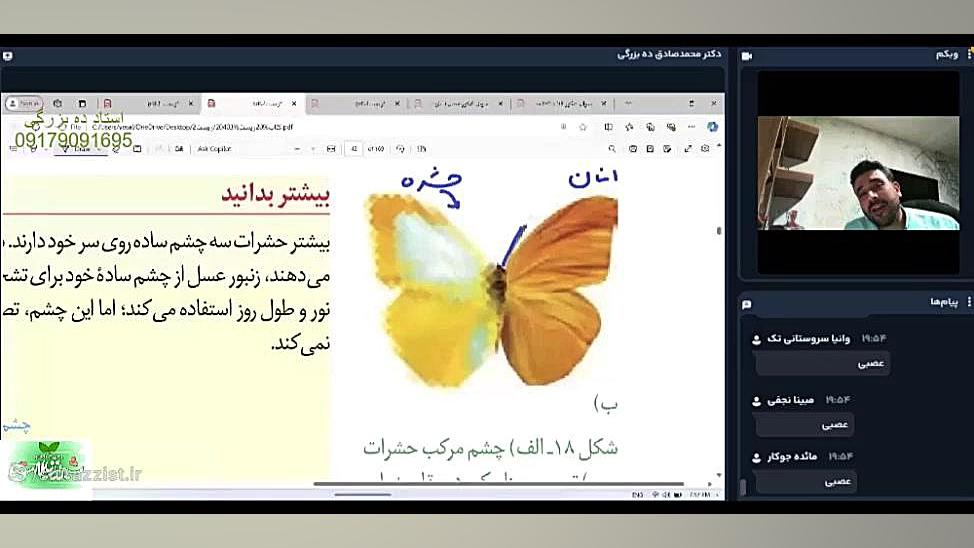Toggle PDF table of contents icon
974x548 pixels.
tap(13, 149)
